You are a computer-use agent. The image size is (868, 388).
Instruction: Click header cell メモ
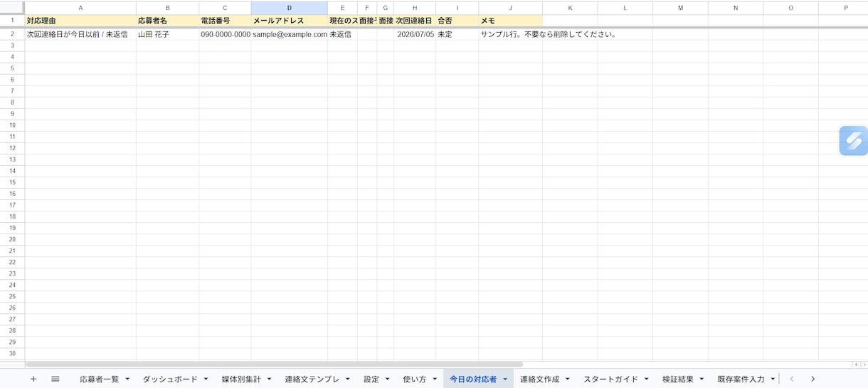tap(511, 21)
